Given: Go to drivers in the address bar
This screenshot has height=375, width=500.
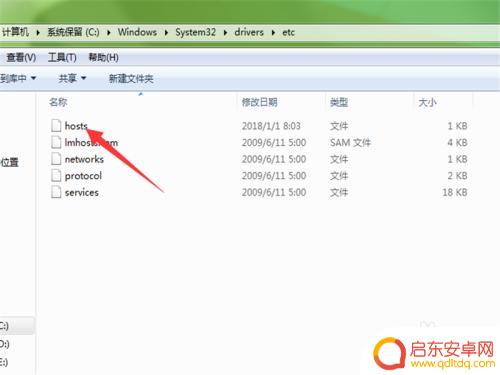Looking at the screenshot, I should pyautogui.click(x=249, y=32).
